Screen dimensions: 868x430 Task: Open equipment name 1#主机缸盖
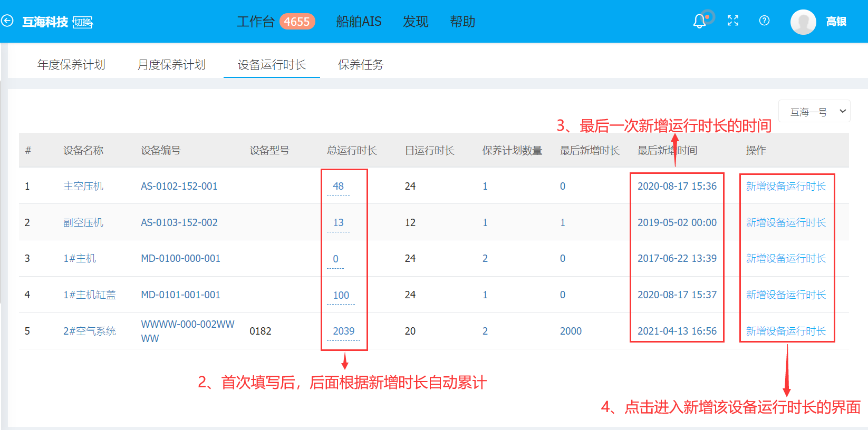90,295
